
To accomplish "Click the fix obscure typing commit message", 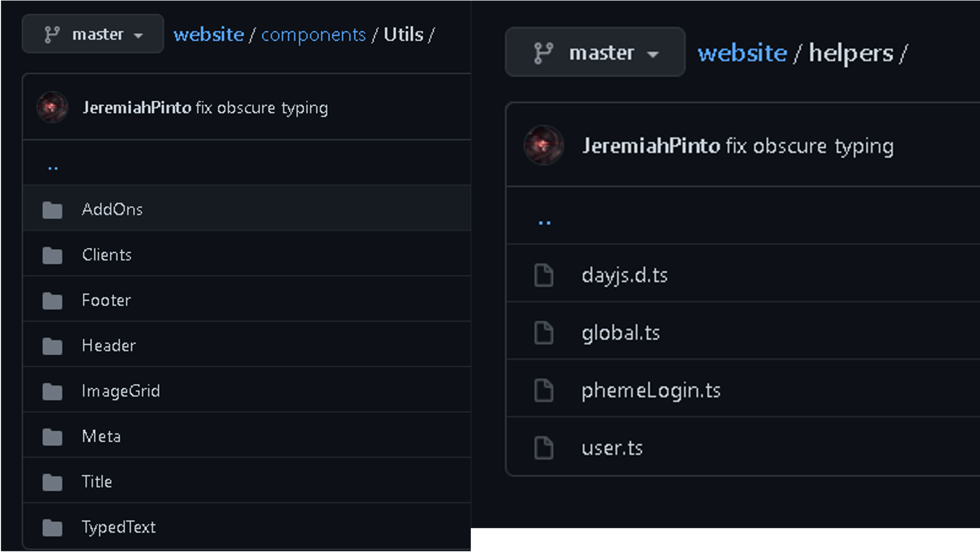I will pyautogui.click(x=262, y=108).
